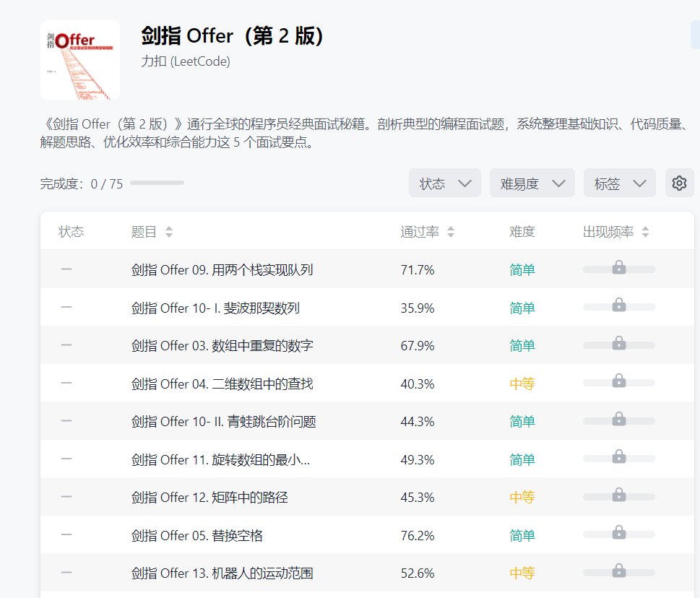Viewport: 700px width, 598px height.
Task: Click the 40.3% pass rate value
Action: [x=418, y=383]
